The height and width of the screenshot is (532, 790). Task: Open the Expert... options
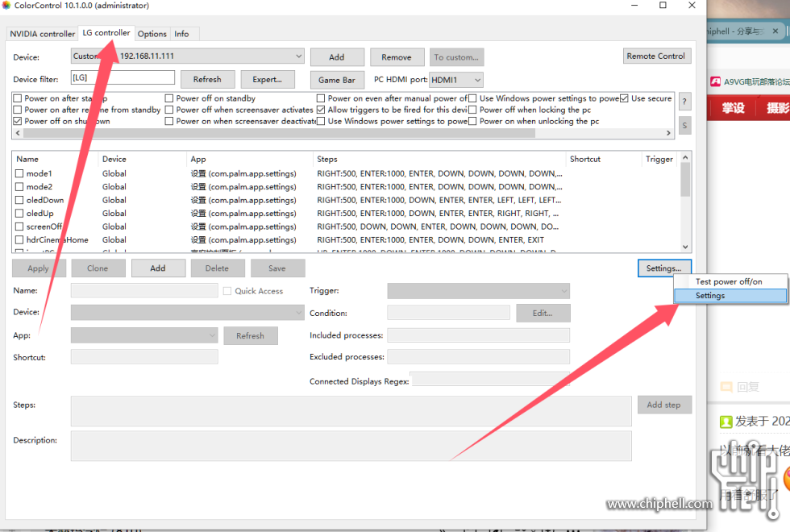267,79
